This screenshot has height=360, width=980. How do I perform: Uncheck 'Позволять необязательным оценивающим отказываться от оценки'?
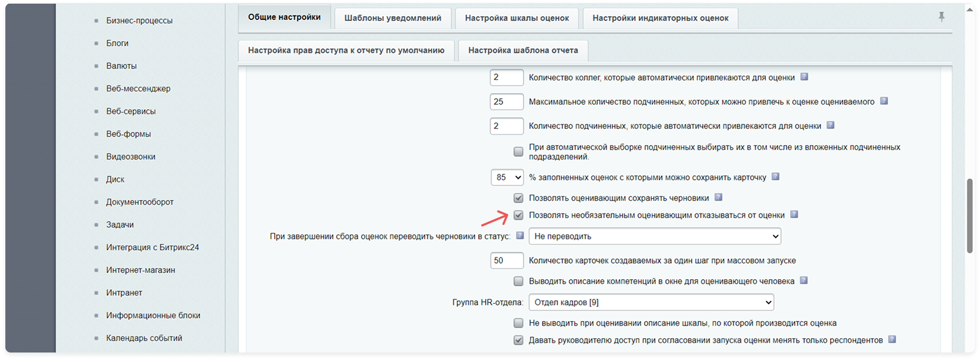(518, 215)
